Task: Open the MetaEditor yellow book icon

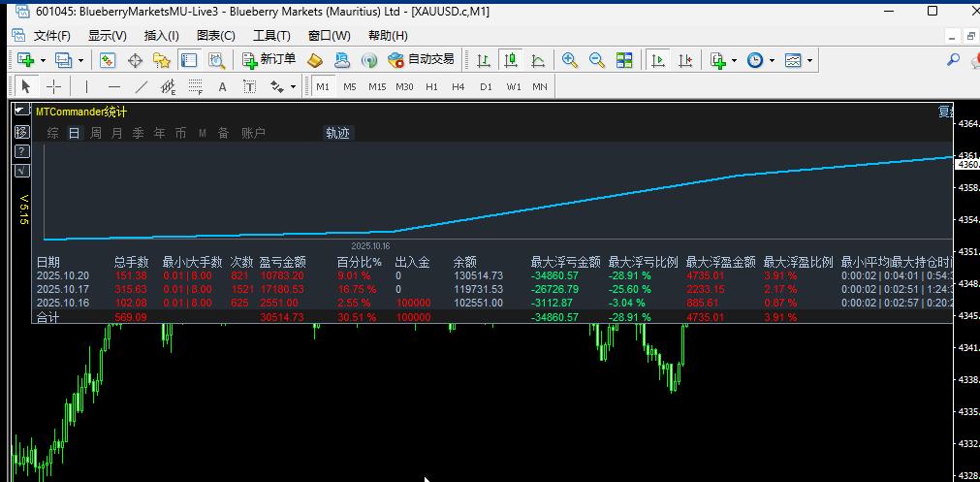Action: click(315, 60)
